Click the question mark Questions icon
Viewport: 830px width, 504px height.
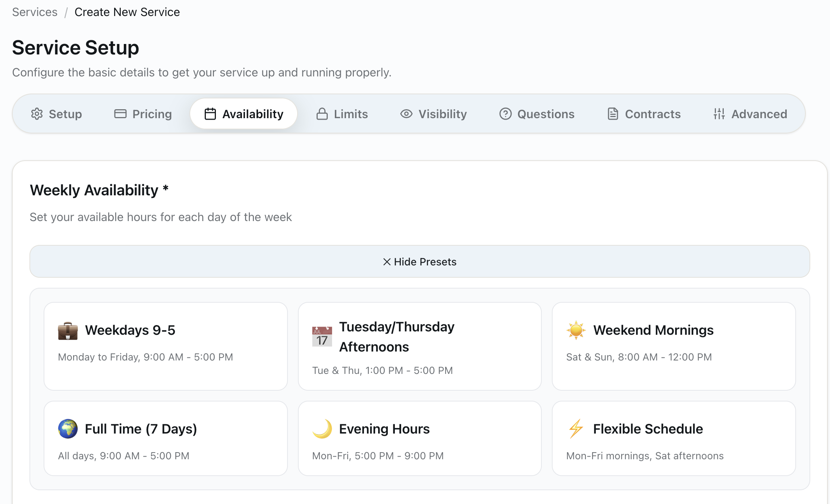click(x=505, y=114)
